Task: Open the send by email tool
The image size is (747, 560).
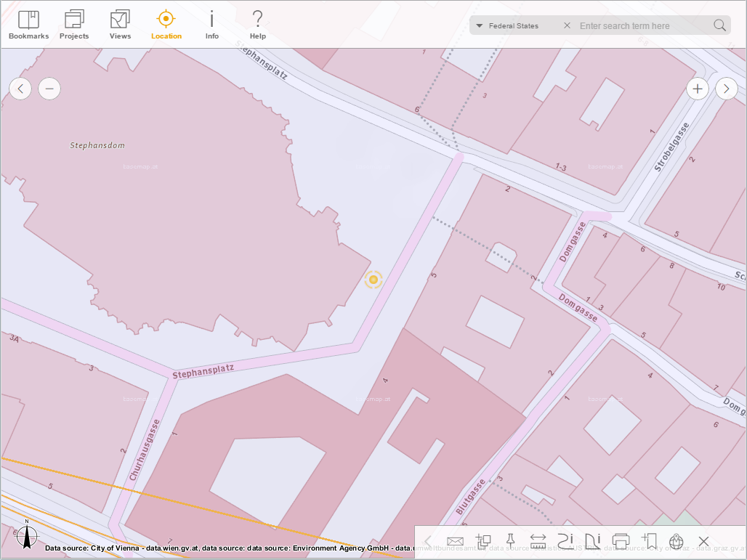Action: [x=455, y=541]
